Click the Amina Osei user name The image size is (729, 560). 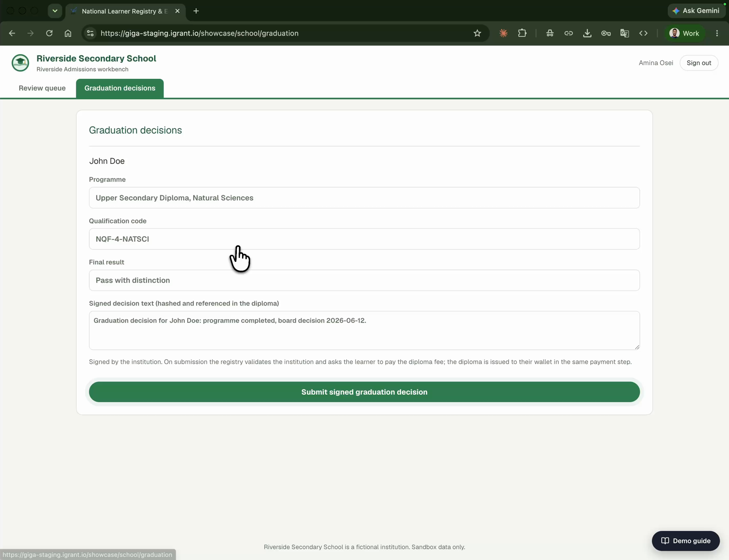656,63
